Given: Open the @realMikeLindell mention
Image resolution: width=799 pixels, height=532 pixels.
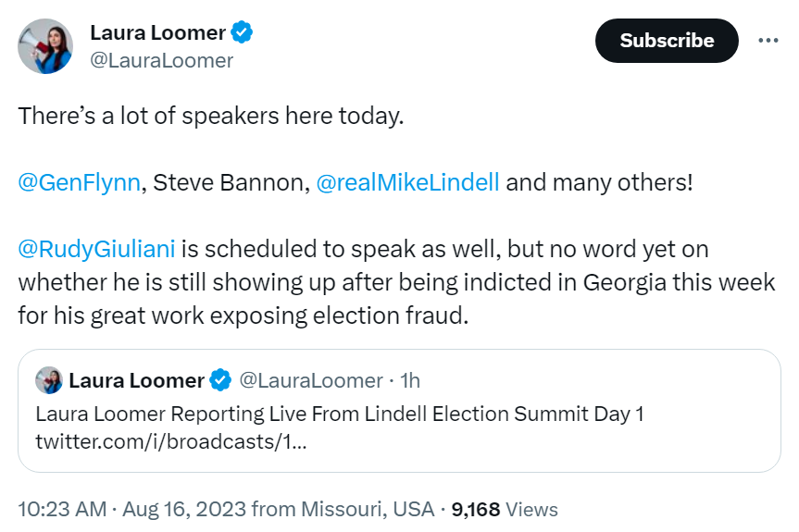Looking at the screenshot, I should click(x=407, y=182).
